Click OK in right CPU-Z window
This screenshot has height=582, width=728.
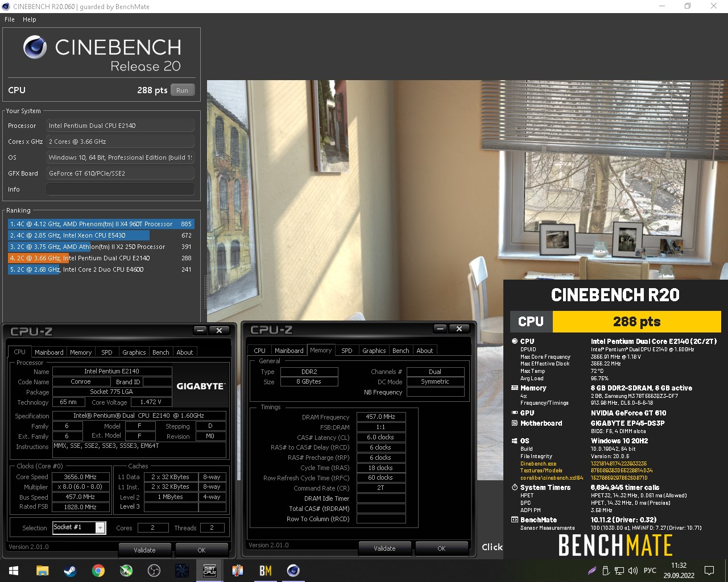point(441,548)
